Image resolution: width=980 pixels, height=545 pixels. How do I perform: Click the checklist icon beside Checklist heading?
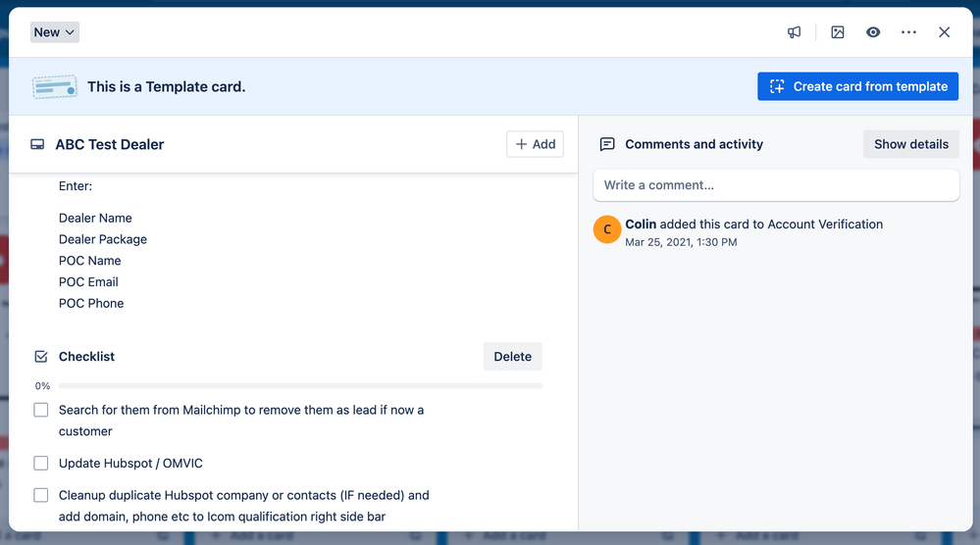pos(41,357)
